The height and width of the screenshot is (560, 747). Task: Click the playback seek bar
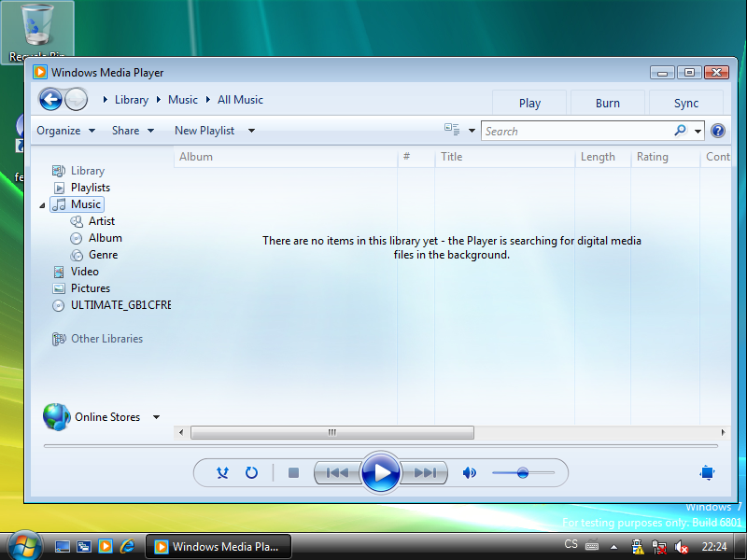click(x=381, y=446)
